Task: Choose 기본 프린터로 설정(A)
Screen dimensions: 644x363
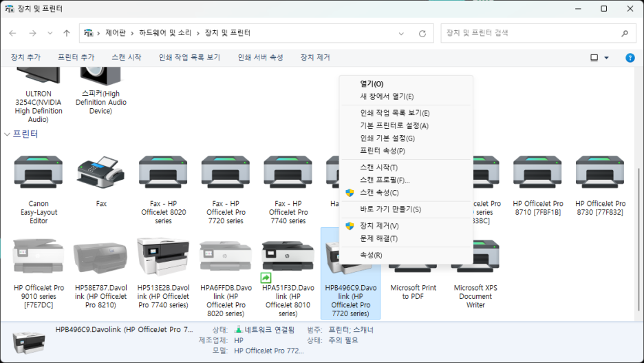Action: pos(407,126)
